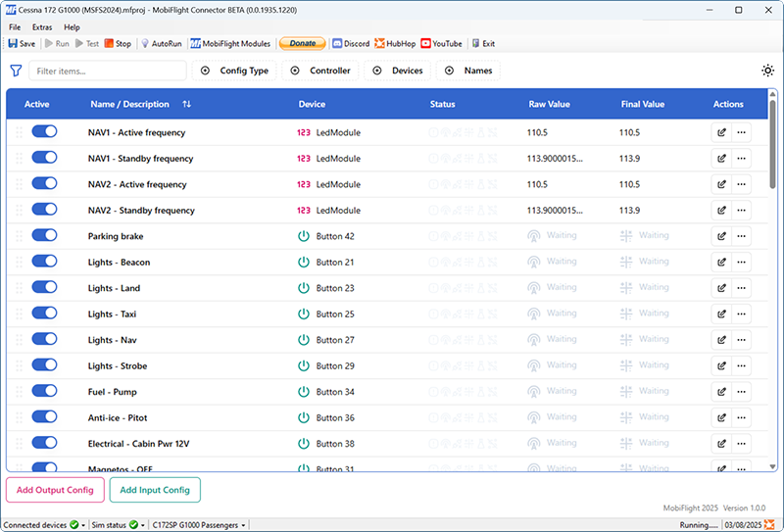Click the scrollbar down arrow
The height and width of the screenshot is (532, 784).
pyautogui.click(x=772, y=466)
